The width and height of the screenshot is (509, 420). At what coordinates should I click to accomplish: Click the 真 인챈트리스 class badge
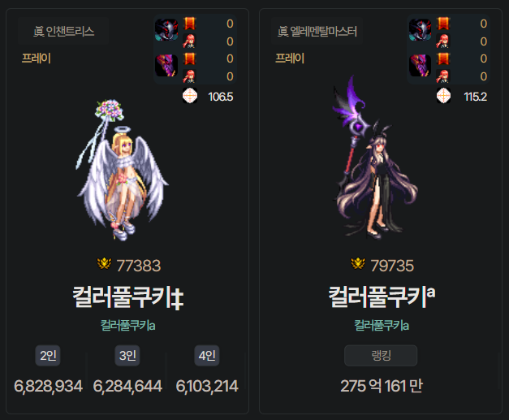pyautogui.click(x=63, y=31)
